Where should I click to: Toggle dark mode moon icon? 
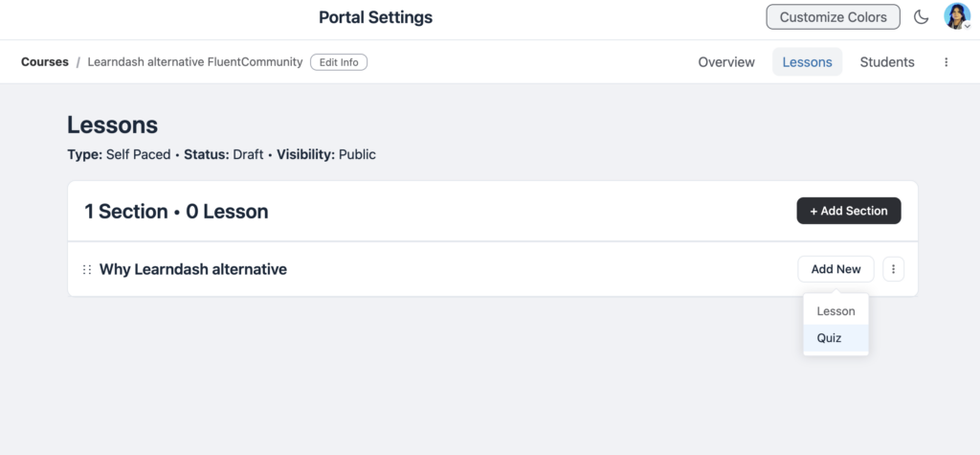tap(921, 17)
